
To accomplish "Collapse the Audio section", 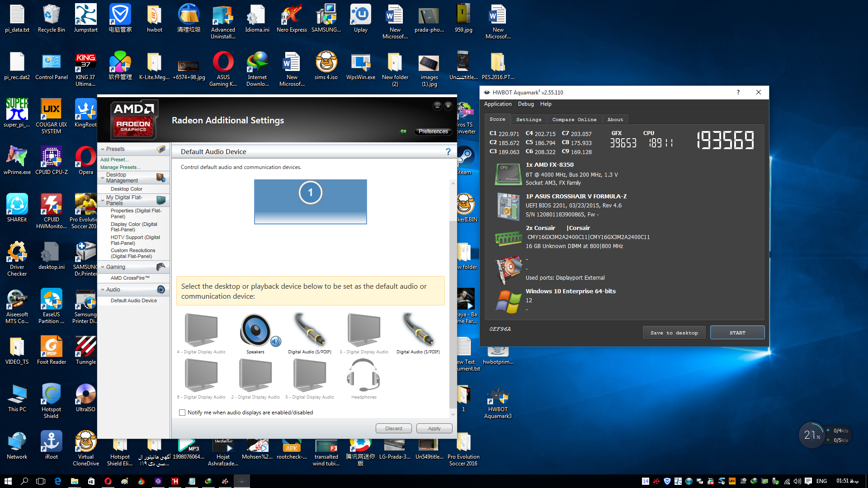I will pyautogui.click(x=103, y=290).
